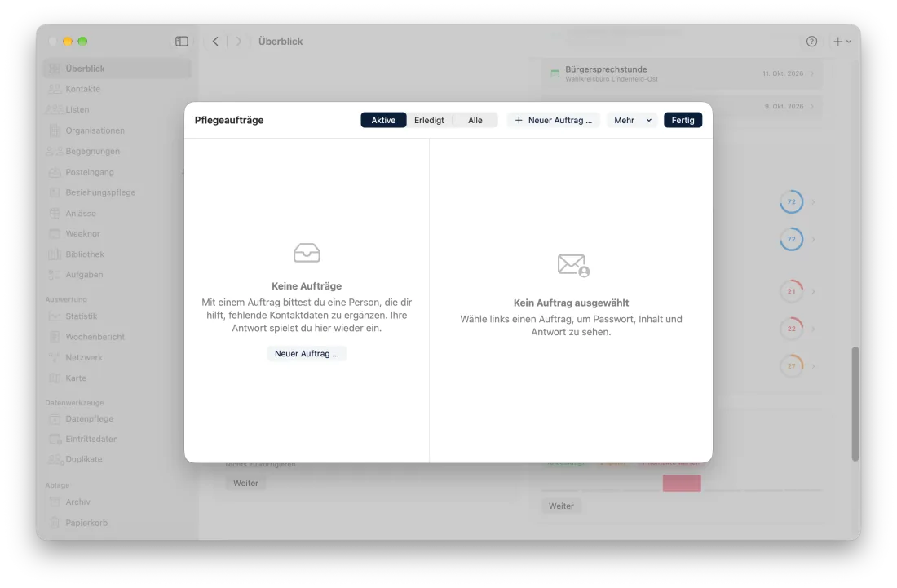Close the dialog with the Fertig button
897x588 pixels.
[x=683, y=120]
